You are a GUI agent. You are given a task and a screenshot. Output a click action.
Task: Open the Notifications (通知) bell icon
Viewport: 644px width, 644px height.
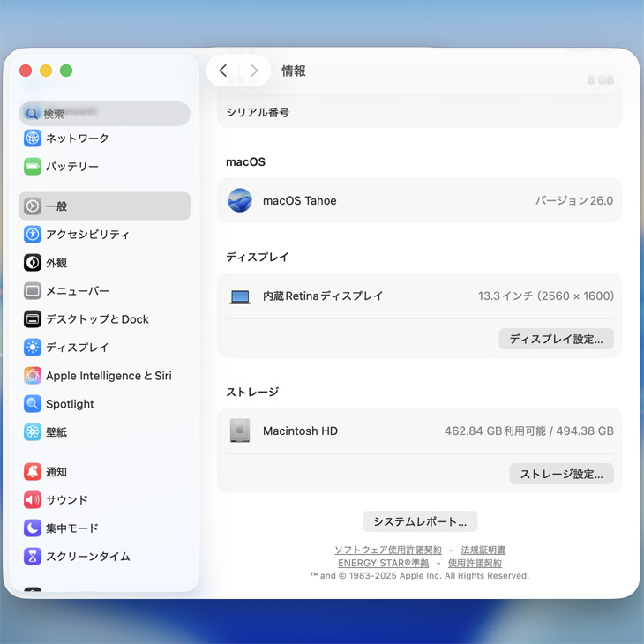(x=33, y=472)
